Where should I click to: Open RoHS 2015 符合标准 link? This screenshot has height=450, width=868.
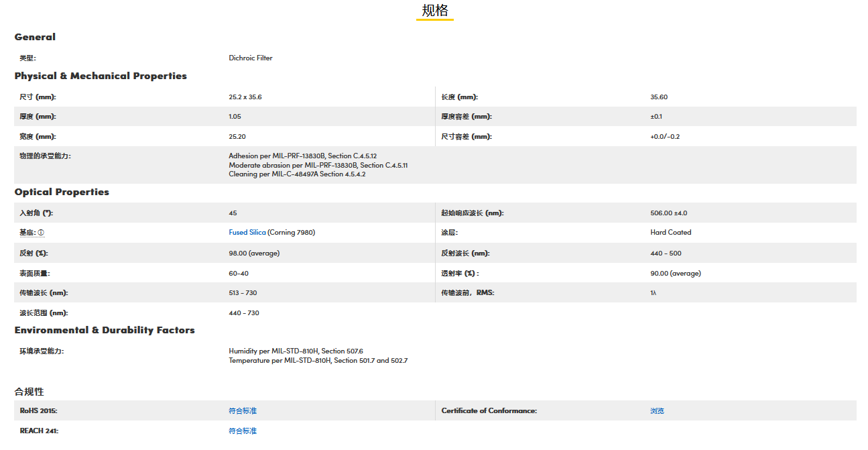coord(243,410)
